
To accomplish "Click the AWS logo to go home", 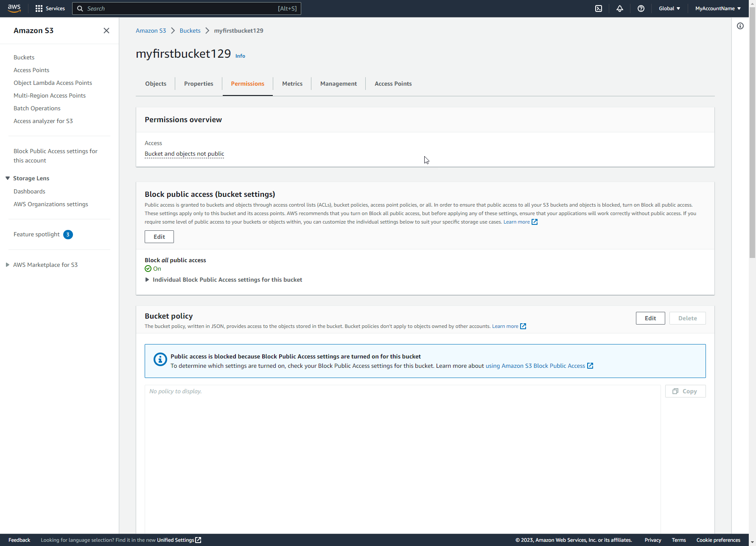I will [x=14, y=8].
